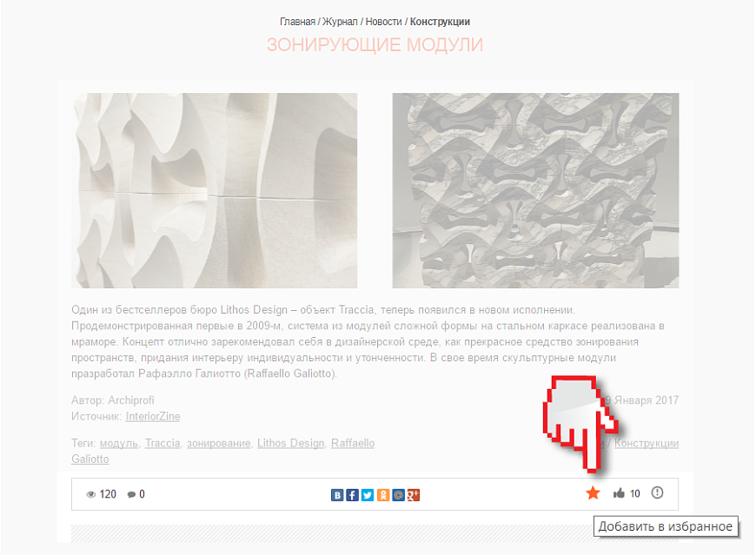Share via the Google Plus icon
Image resolution: width=756 pixels, height=555 pixels.
pos(414,495)
